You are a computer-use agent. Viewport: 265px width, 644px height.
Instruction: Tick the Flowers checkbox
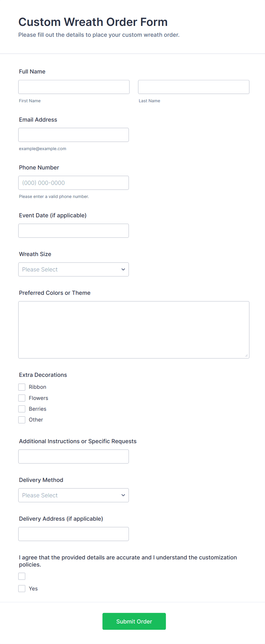point(22,398)
